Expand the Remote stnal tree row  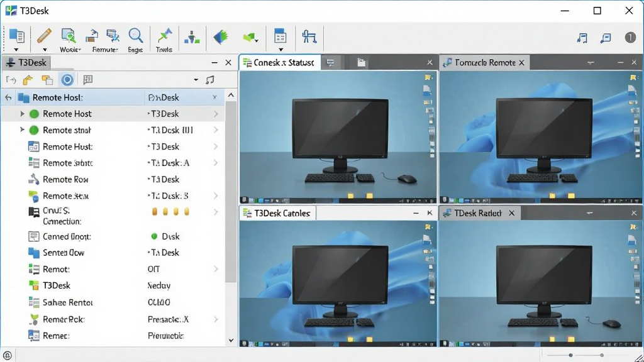pos(22,130)
